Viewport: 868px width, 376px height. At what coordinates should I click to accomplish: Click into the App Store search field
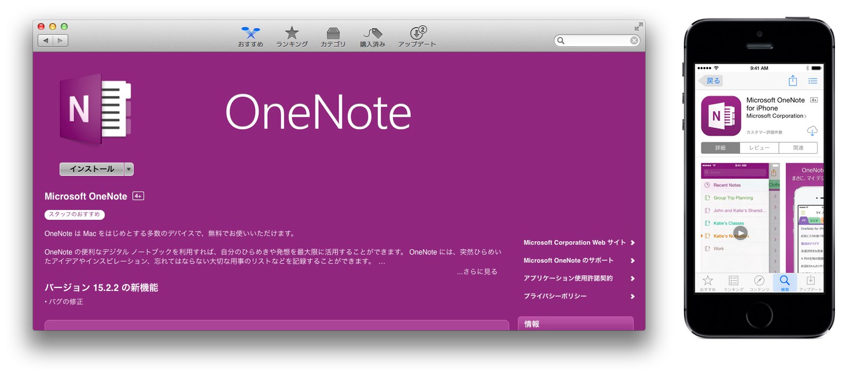pos(597,40)
